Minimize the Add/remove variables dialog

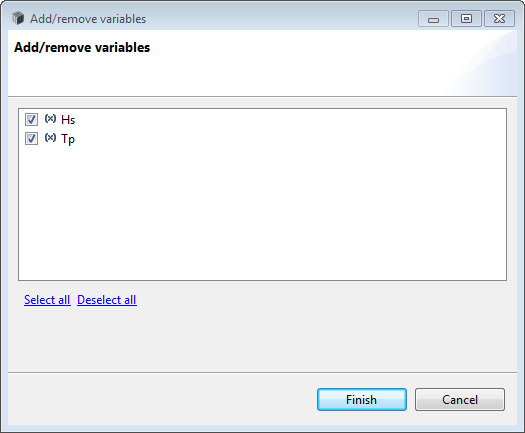[x=433, y=19]
